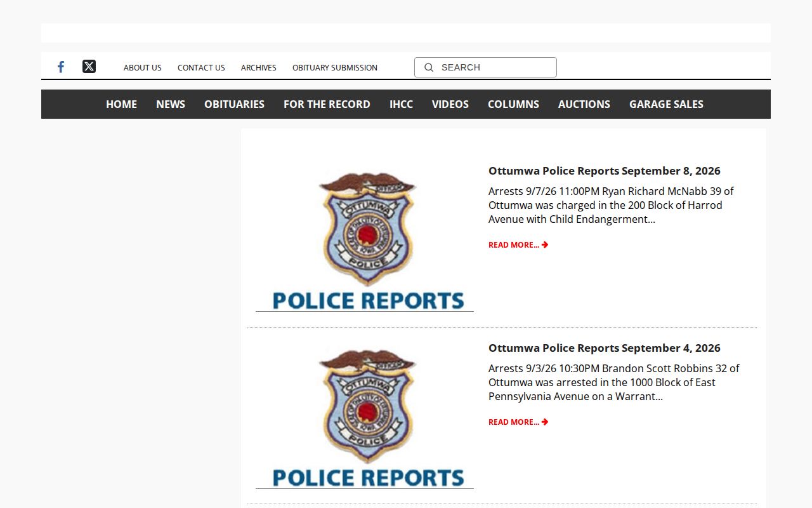Click the Brandon Scott Robbins arrest excerpt
The width and height of the screenshot is (812, 508).
tap(614, 382)
